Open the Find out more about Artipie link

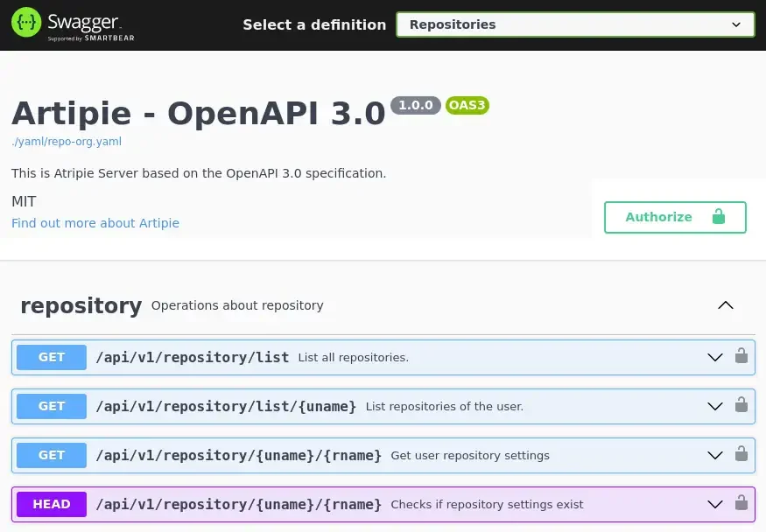[95, 223]
